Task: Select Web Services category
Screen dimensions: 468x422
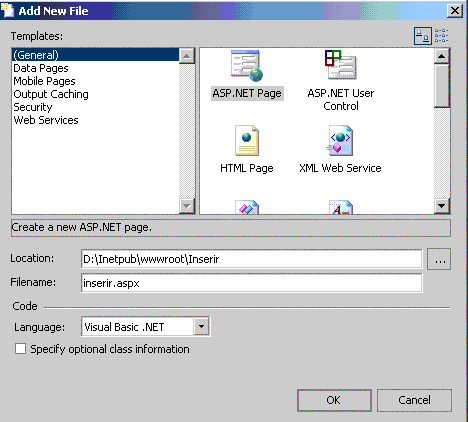Action: click(46, 120)
